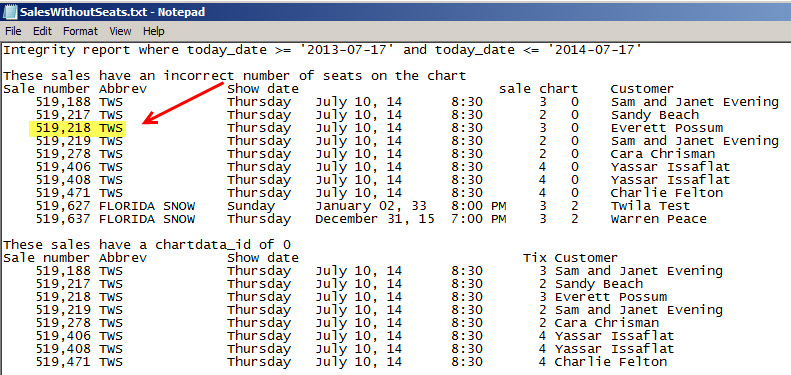This screenshot has height=375, width=791.
Task: Click the 'Customer' column header in first table
Action: click(x=642, y=89)
